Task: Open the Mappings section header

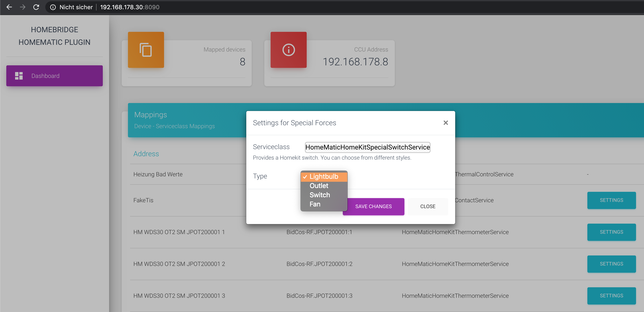Action: coord(150,115)
